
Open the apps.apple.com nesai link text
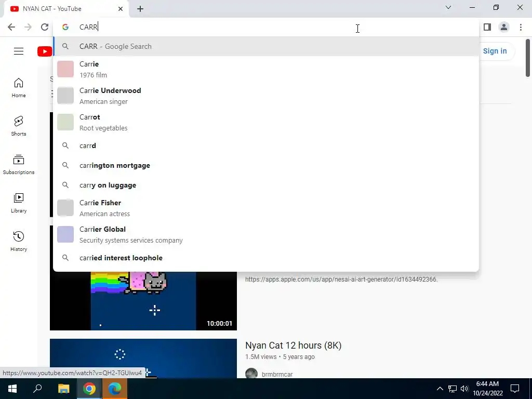coord(341,279)
